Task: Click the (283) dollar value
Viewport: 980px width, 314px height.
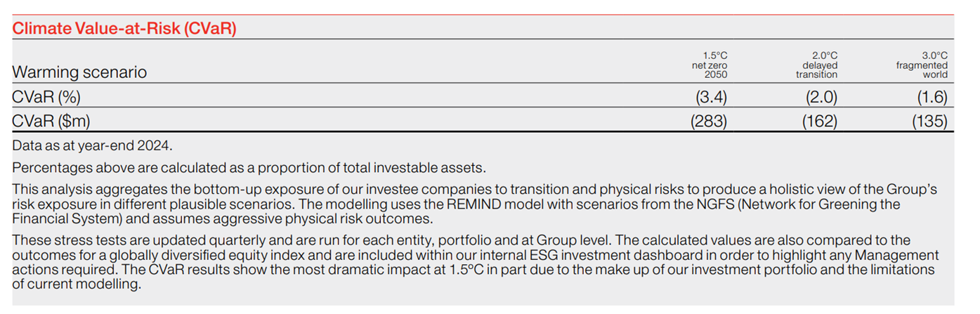Action: 709,121
